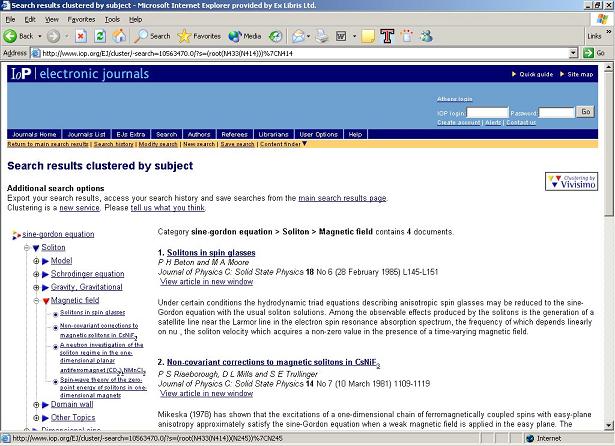Refresh the page using the Refresh icon
The width and height of the screenshot is (615, 446).
[100, 36]
